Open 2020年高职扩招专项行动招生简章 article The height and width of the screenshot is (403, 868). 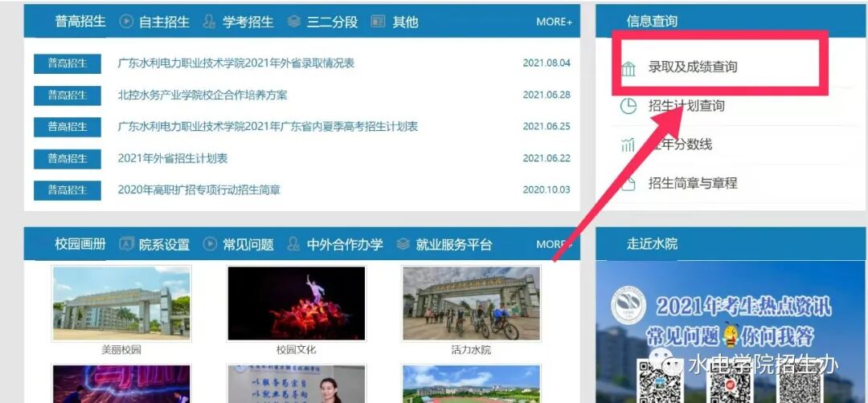pos(199,190)
